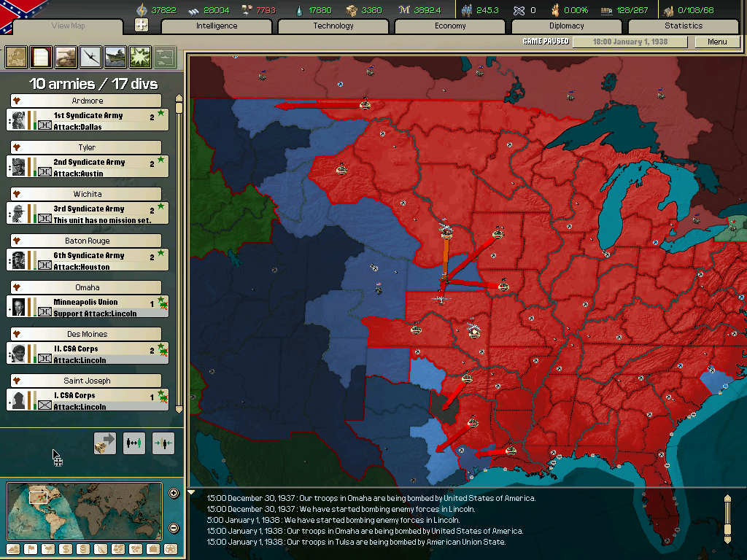Viewport: 747px width, 560px height.
Task: Switch to terrain map mode
Action: tap(13, 549)
